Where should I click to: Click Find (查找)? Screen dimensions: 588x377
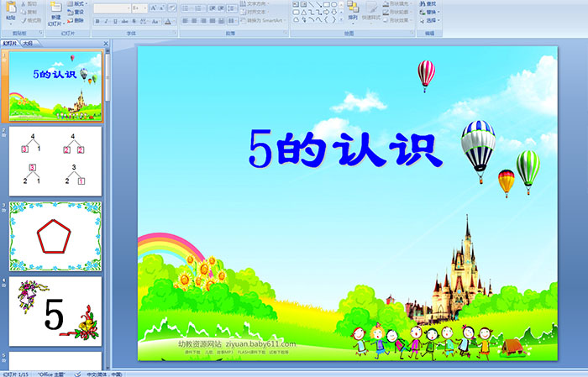pyautogui.click(x=428, y=3)
